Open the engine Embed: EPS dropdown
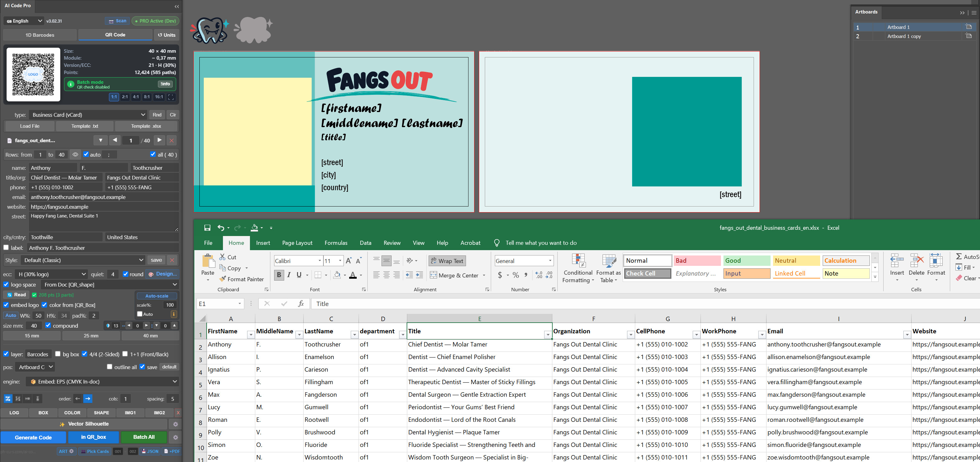Image resolution: width=980 pixels, height=462 pixels. 103,381
